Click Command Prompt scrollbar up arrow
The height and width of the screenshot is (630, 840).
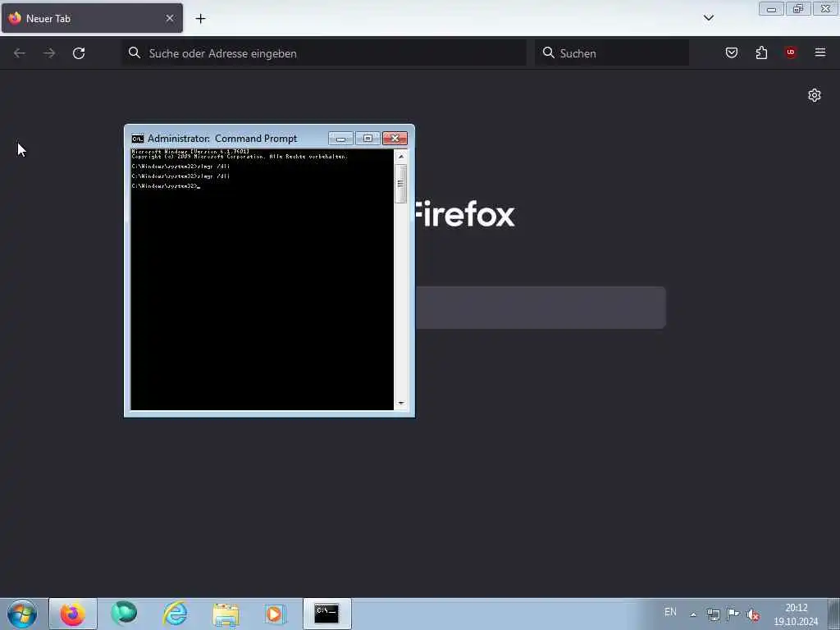click(400, 157)
